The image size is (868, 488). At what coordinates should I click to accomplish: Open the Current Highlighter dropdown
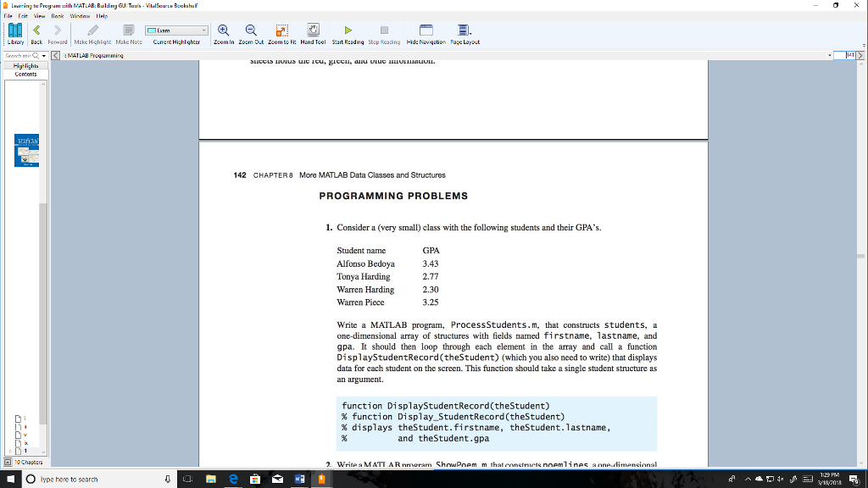[x=203, y=30]
